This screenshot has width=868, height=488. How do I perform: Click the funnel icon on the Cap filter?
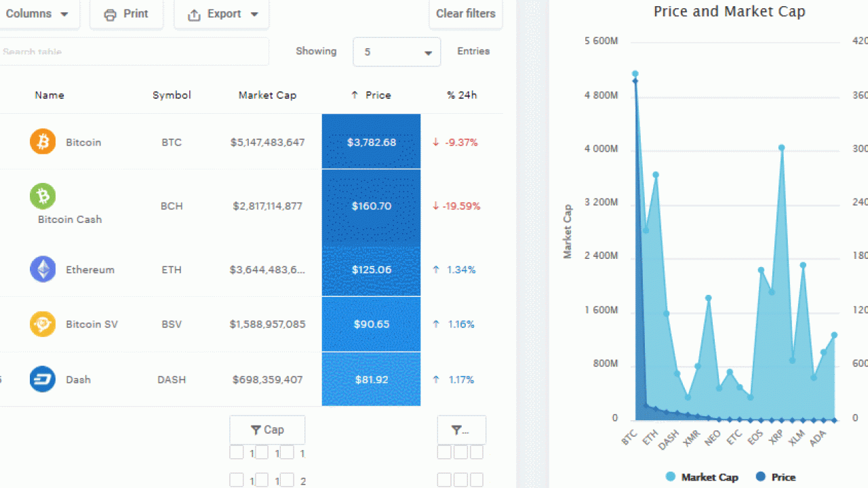click(256, 430)
